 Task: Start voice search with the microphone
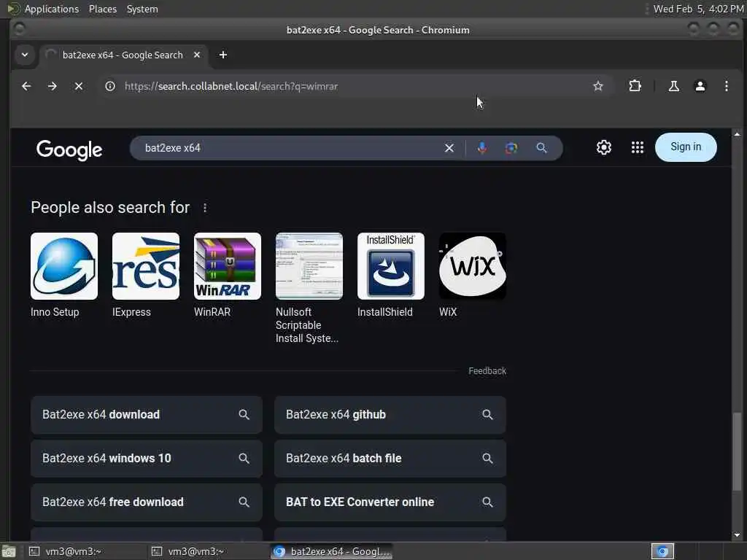pyautogui.click(x=482, y=148)
